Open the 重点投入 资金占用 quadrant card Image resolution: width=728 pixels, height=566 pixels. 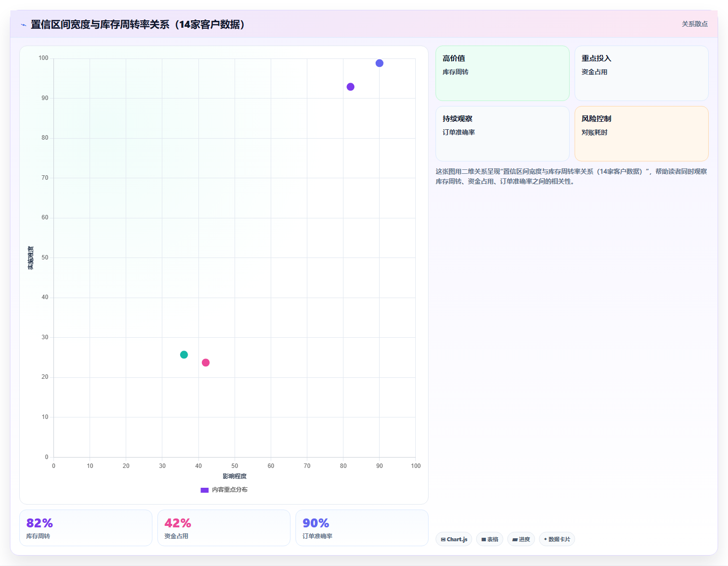(x=641, y=73)
